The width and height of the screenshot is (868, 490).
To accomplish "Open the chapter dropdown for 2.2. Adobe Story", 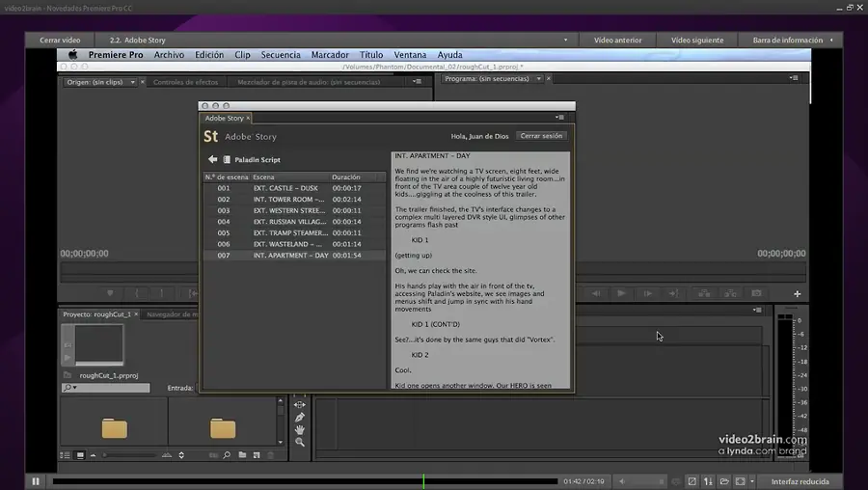I will coord(565,40).
